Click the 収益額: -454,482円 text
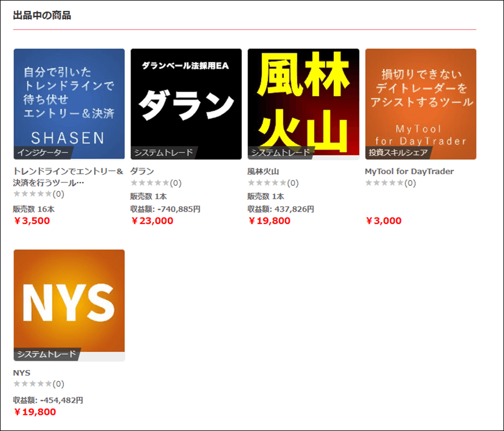 tap(48, 400)
